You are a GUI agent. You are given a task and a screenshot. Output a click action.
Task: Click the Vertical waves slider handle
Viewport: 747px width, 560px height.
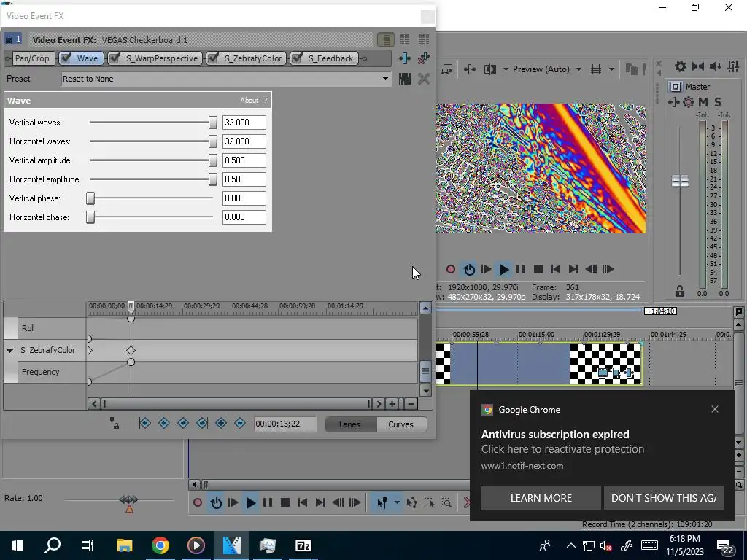click(x=213, y=122)
